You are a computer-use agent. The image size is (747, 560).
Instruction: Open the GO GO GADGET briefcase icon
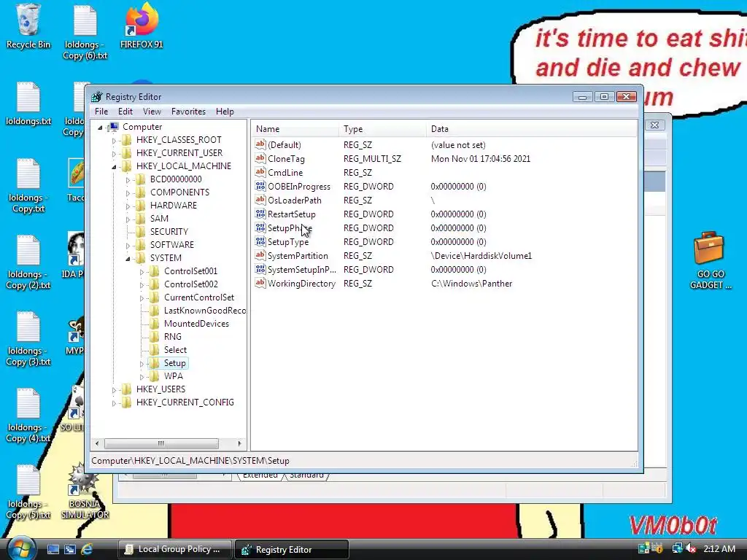(709, 260)
